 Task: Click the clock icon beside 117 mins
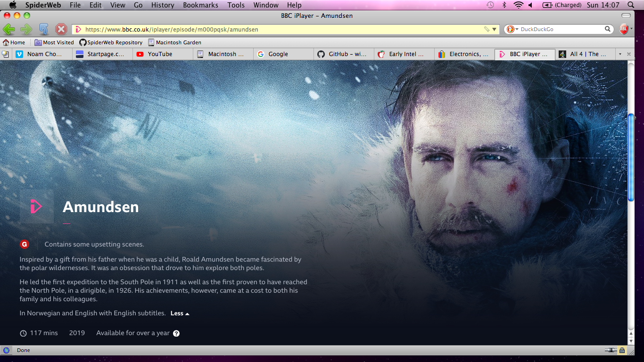[x=23, y=333]
